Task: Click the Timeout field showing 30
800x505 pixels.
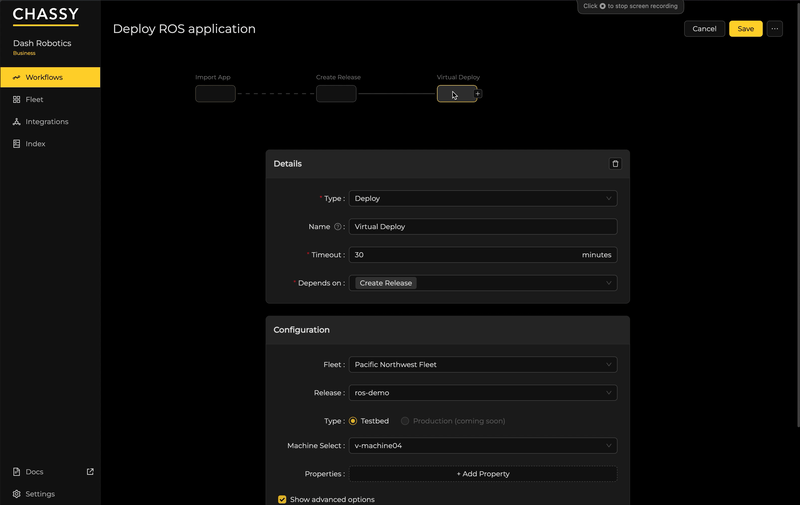Action: [483, 255]
